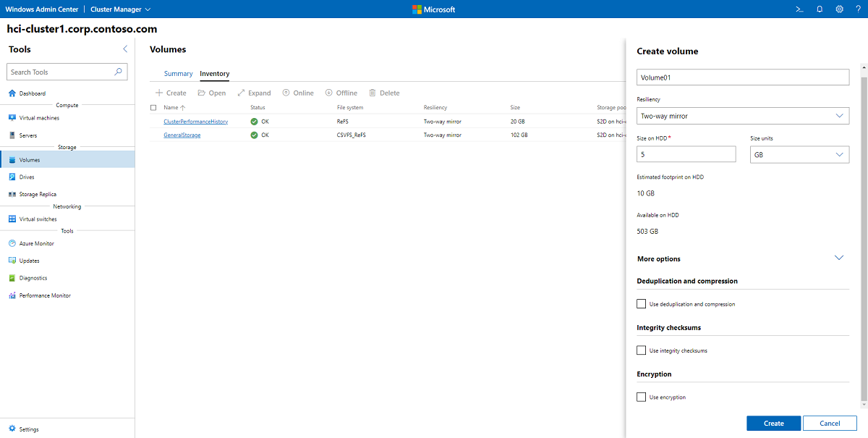
Task: Open PowerShell from the top bar
Action: [x=799, y=9]
